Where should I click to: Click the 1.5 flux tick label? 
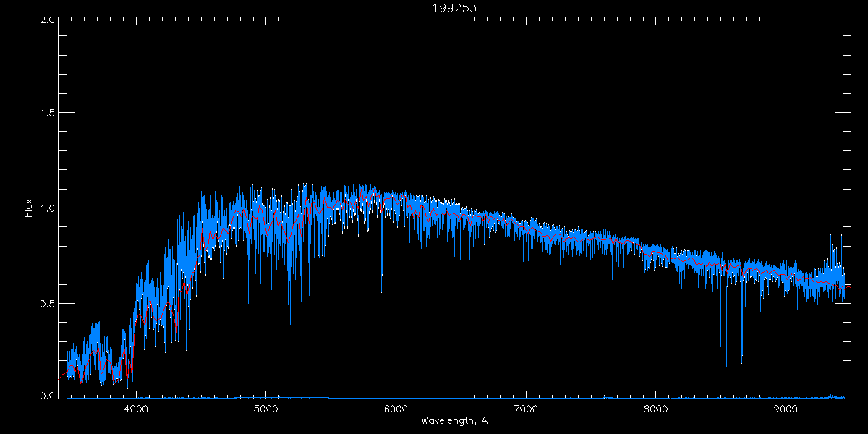coord(47,114)
